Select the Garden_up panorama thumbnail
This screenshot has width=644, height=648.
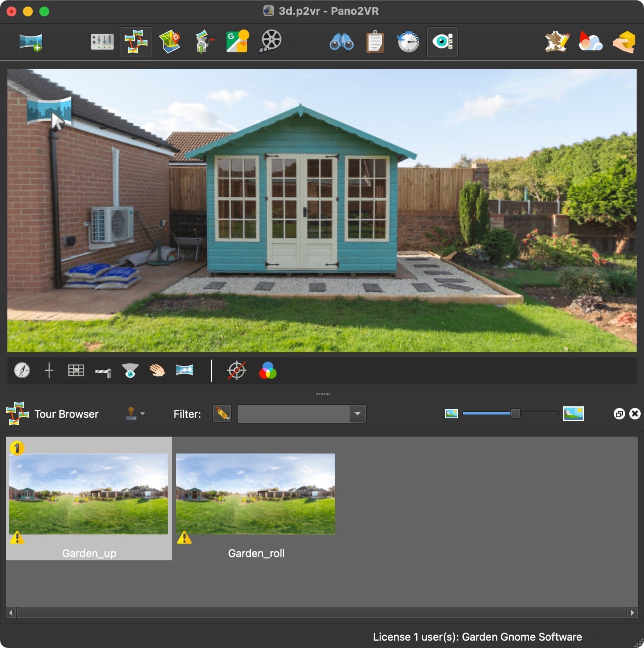(x=88, y=494)
